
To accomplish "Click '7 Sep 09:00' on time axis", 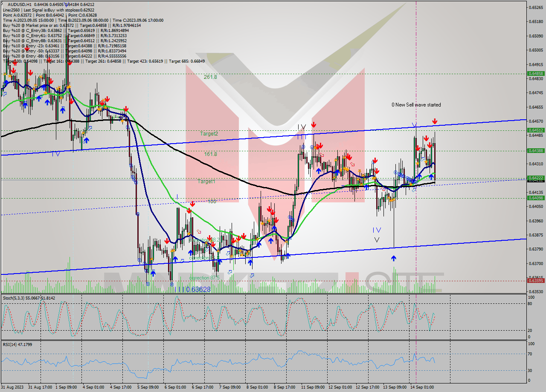I will click(230, 387).
